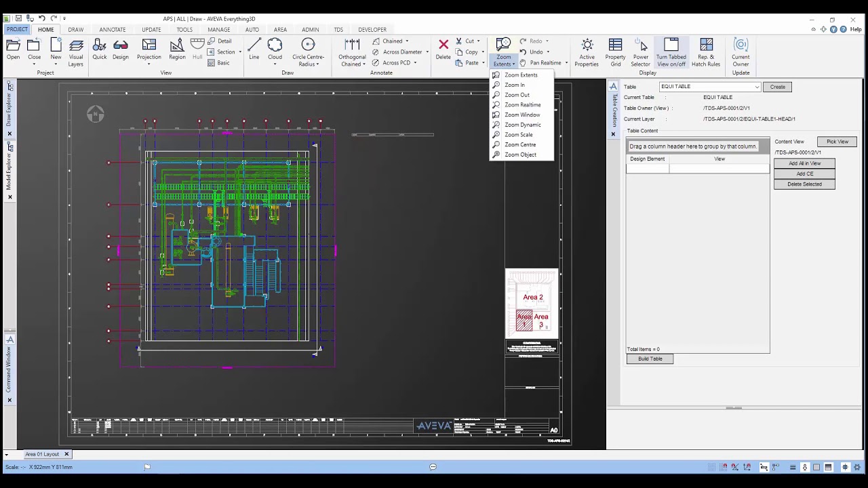The image size is (868, 488).
Task: Select the Quick view tool
Action: click(100, 50)
